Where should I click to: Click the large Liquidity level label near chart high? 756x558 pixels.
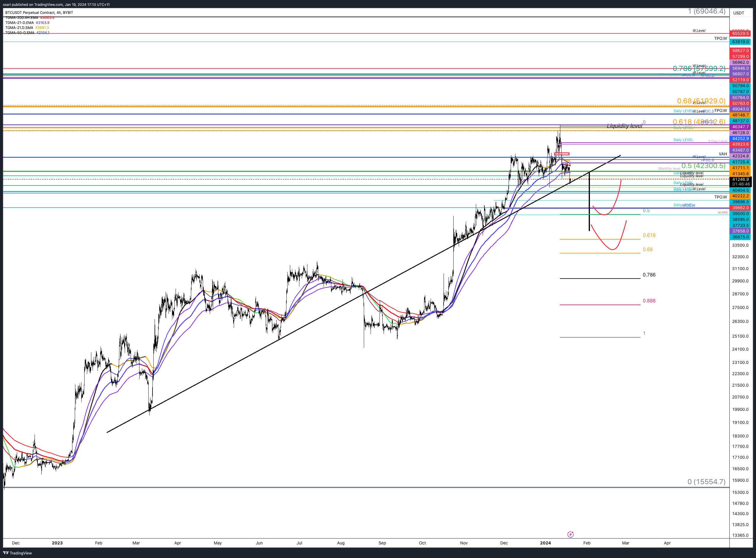pos(624,126)
